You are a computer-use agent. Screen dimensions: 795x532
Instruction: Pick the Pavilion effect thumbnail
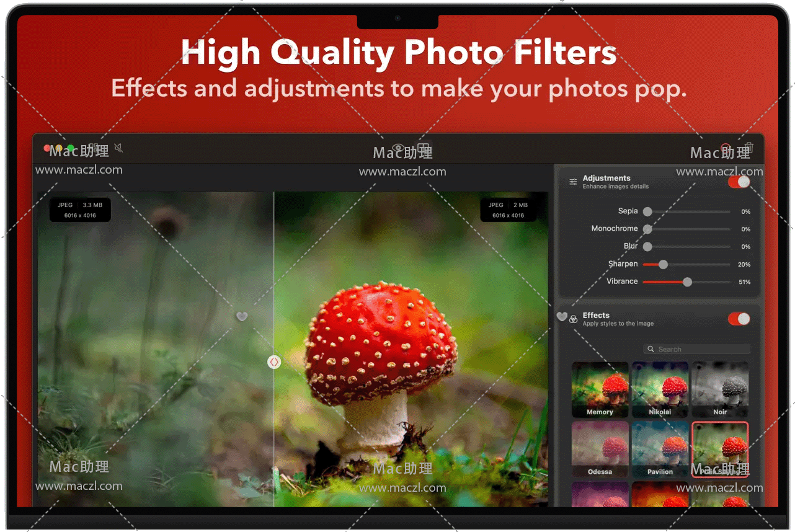660,450
